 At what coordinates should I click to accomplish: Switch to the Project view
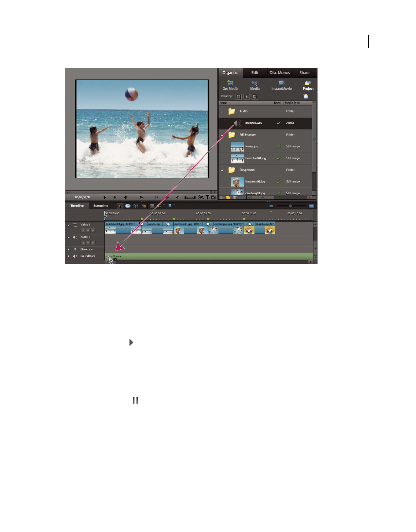tap(308, 85)
